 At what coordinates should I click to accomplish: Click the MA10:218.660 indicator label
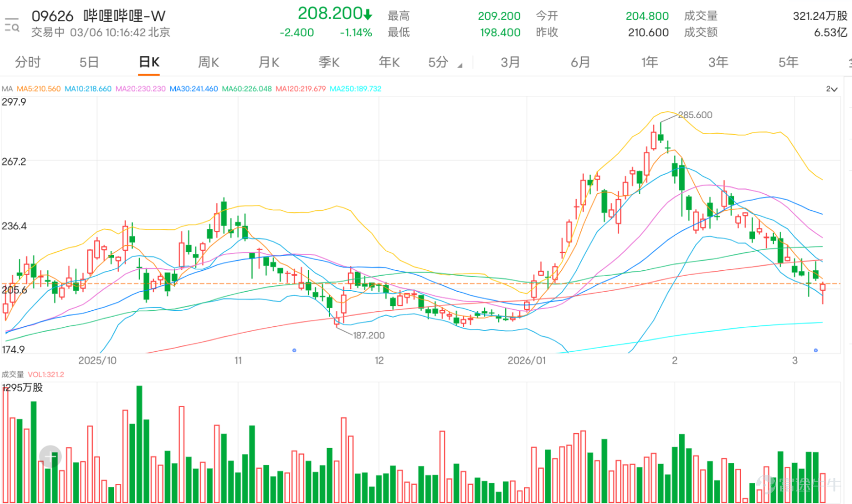point(88,89)
